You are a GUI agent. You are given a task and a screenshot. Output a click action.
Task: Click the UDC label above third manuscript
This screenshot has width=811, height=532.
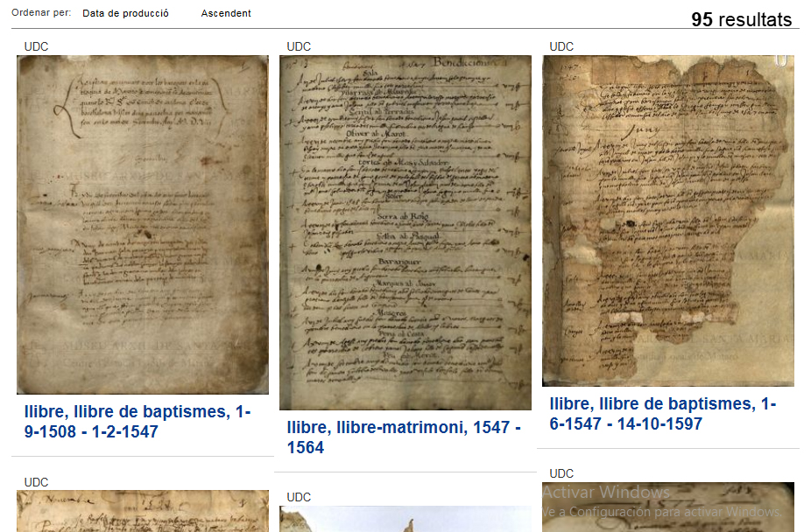click(561, 46)
